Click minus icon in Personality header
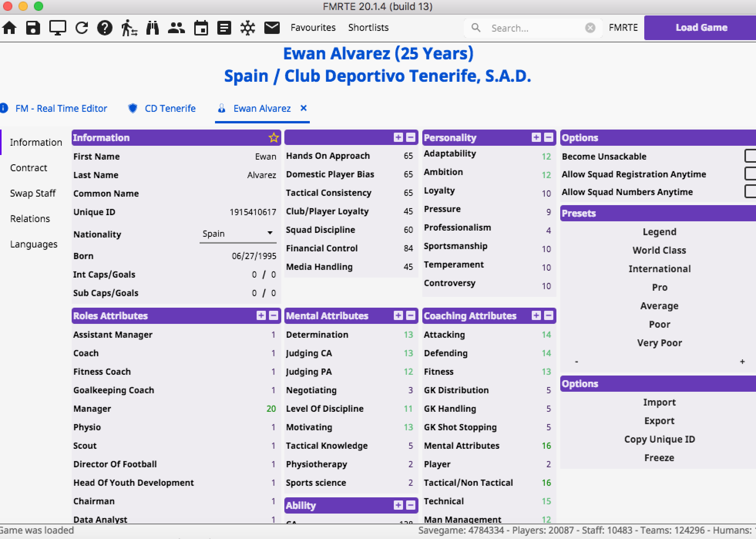 (x=549, y=137)
